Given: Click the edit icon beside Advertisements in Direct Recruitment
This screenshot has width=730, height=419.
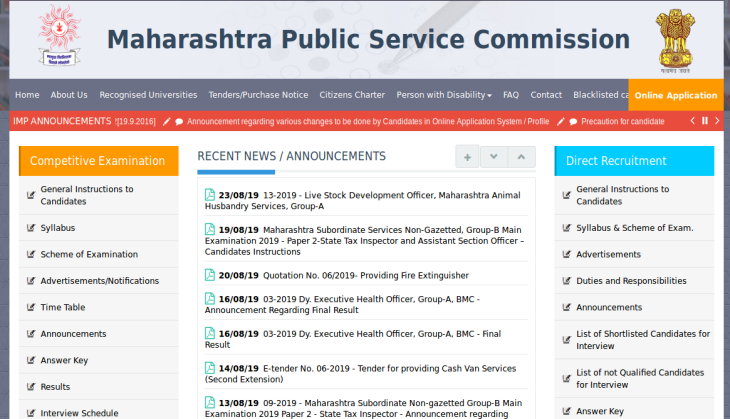Looking at the screenshot, I should pos(567,254).
